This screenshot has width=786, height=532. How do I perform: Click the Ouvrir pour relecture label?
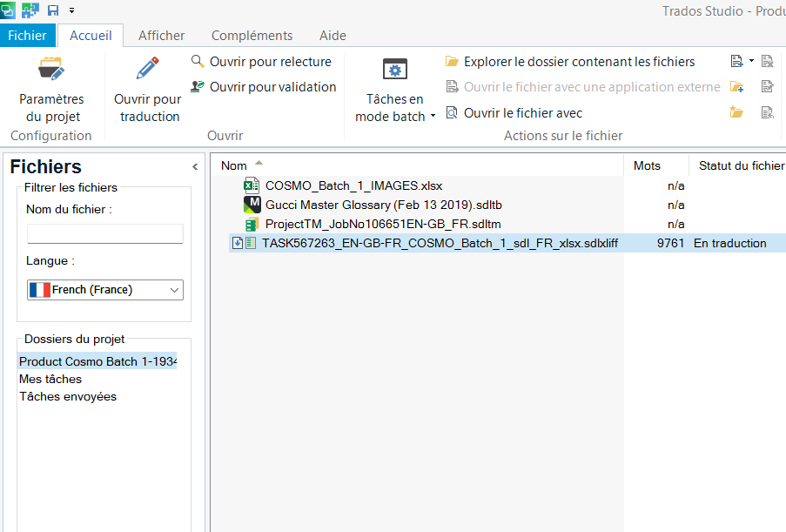click(x=271, y=62)
